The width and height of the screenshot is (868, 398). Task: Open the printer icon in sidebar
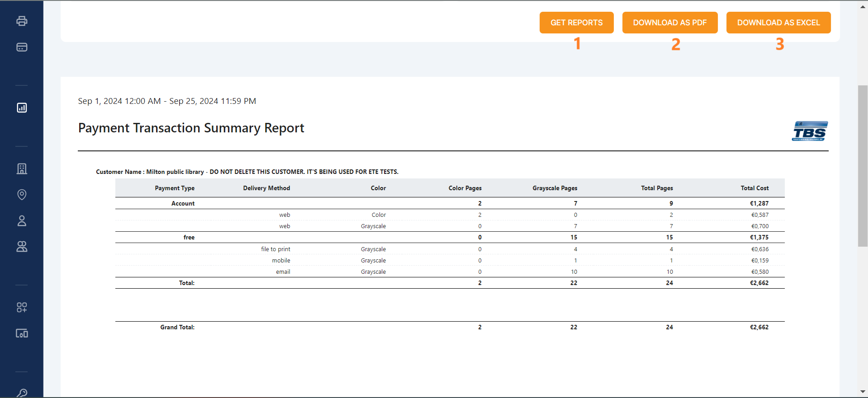point(22,21)
